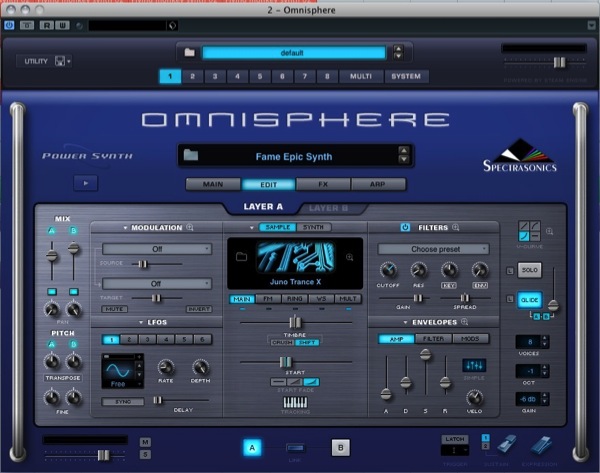Select the linear start fade shape icon
The image size is (600, 473).
click(295, 382)
